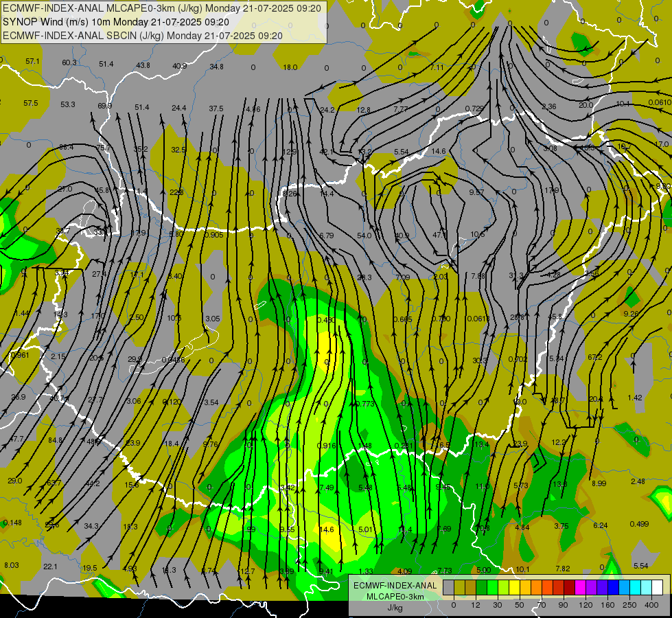Click the map value 0.916
This screenshot has width=672, height=618.
click(x=326, y=446)
